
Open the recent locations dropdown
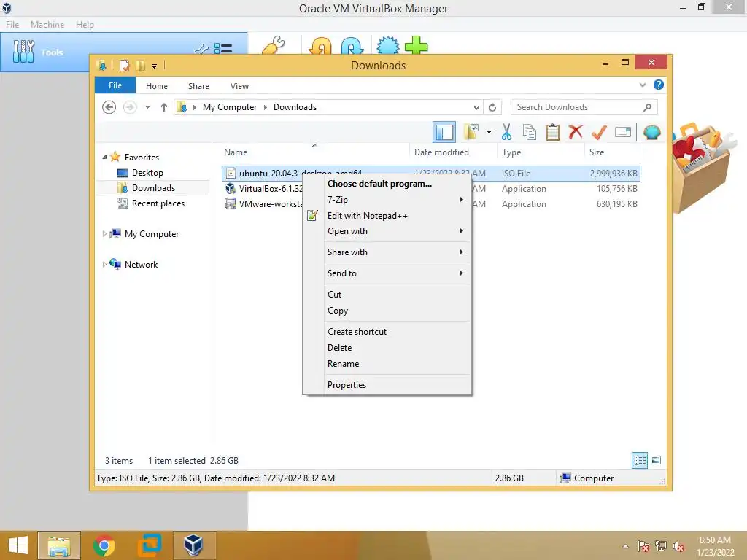(147, 107)
